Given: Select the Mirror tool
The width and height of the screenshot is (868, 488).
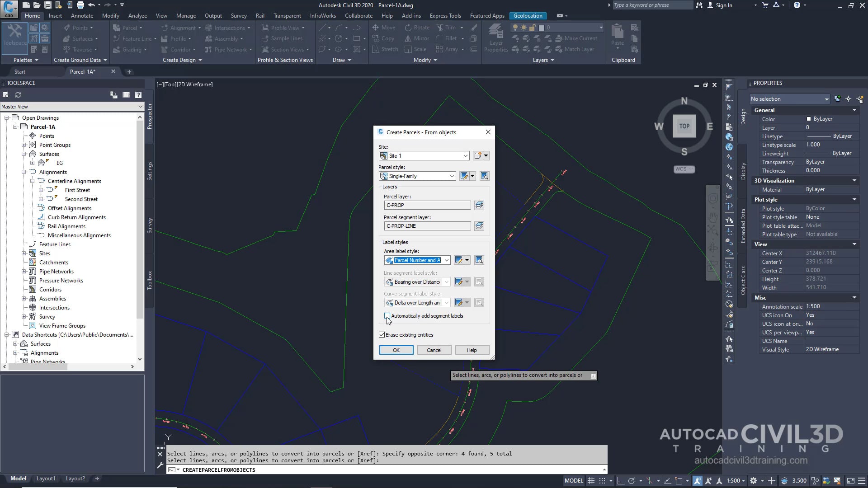Looking at the screenshot, I should [x=416, y=38].
